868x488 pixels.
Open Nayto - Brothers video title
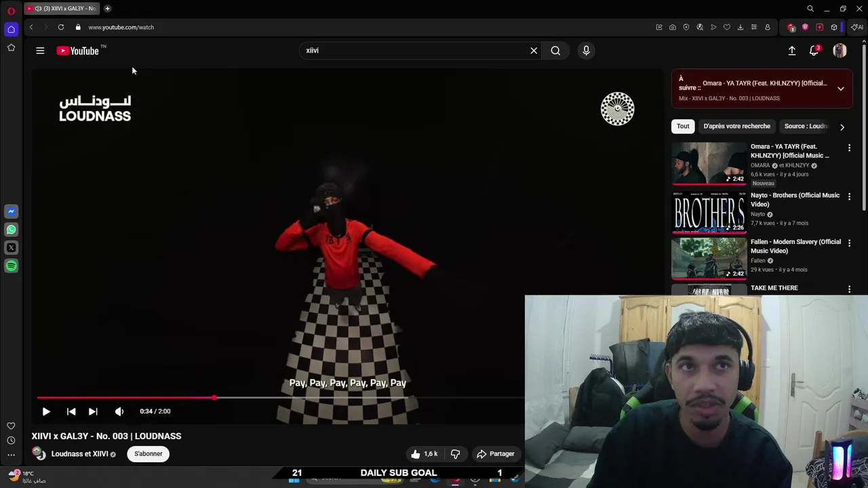tap(795, 200)
